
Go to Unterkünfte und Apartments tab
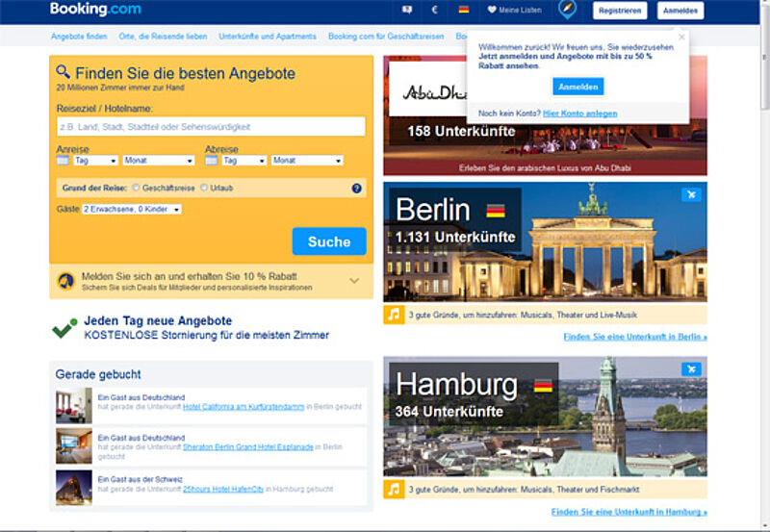[268, 37]
